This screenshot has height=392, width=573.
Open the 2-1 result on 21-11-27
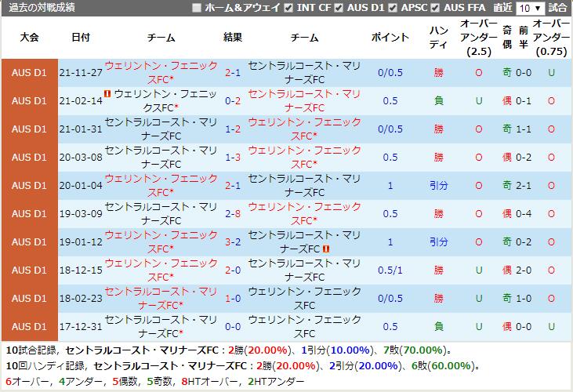tap(233, 73)
